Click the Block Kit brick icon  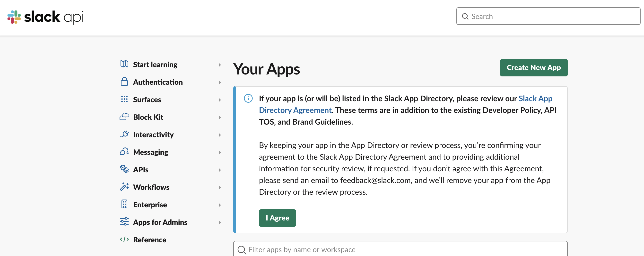pos(124,117)
